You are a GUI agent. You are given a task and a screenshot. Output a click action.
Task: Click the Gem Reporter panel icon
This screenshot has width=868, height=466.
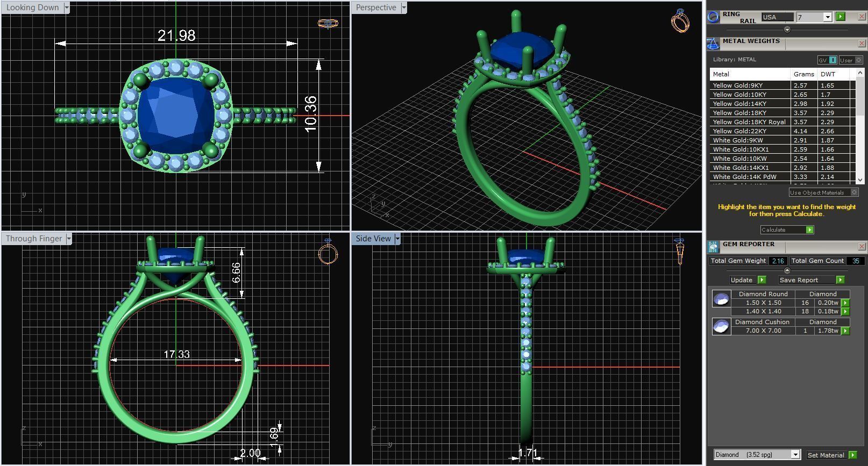click(713, 247)
